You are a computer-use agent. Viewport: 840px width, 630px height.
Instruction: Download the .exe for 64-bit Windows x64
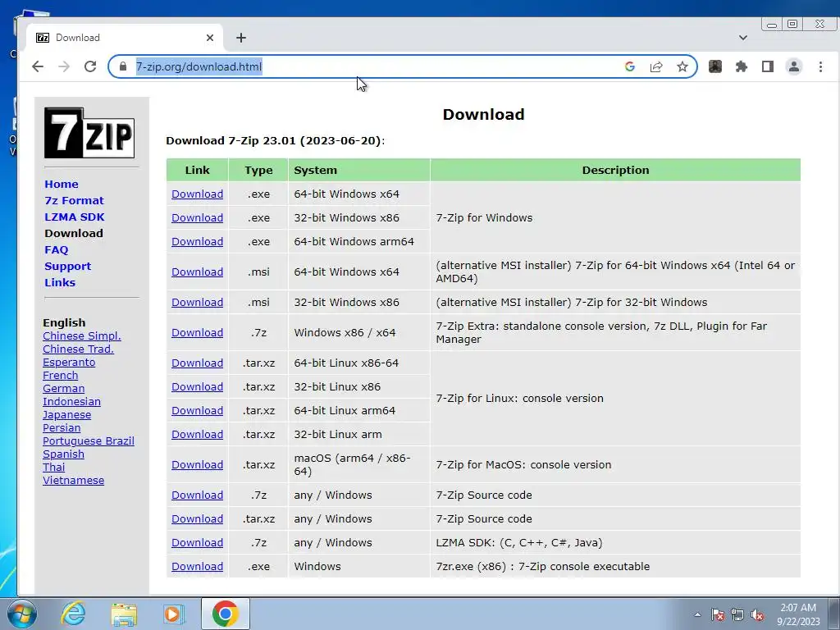click(197, 194)
